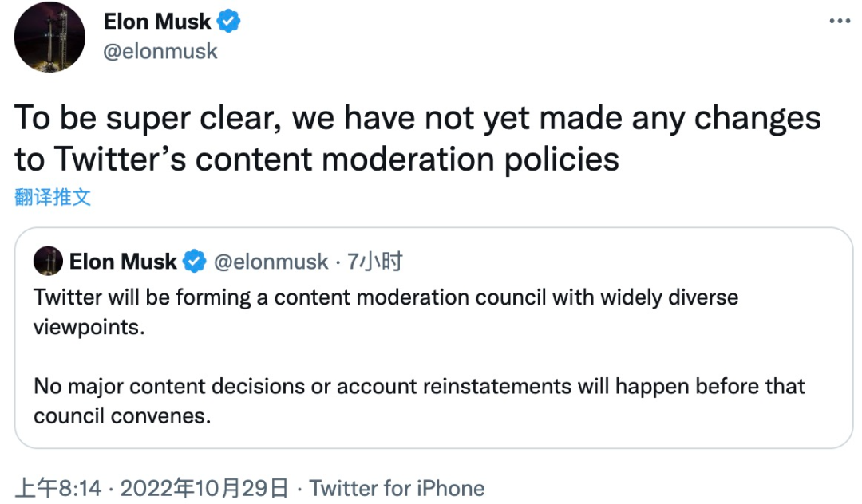Click the verified badge inside the quoted tweet
Viewport: 862px width, 504px height.
click(x=195, y=262)
